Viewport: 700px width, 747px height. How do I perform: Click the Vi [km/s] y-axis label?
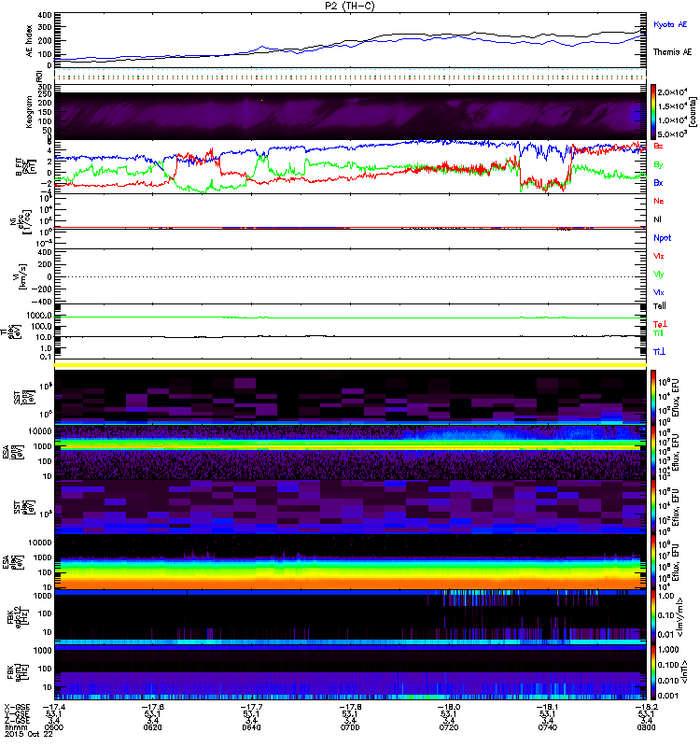[21, 276]
